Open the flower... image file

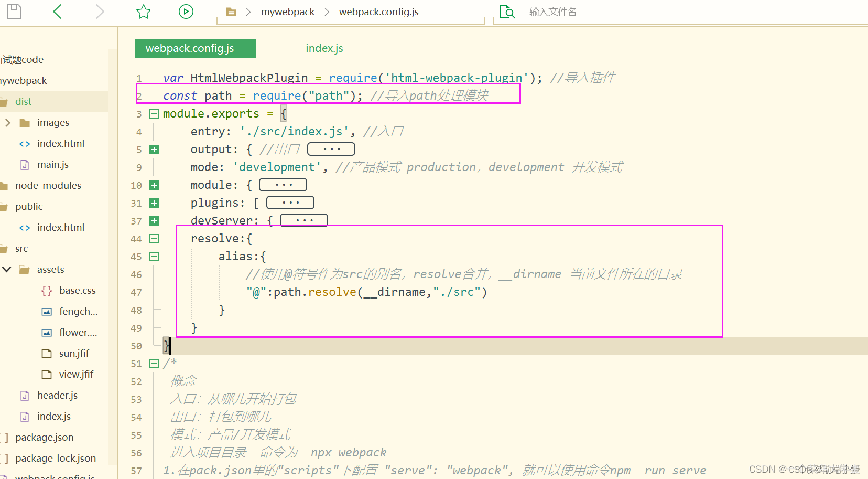point(78,332)
